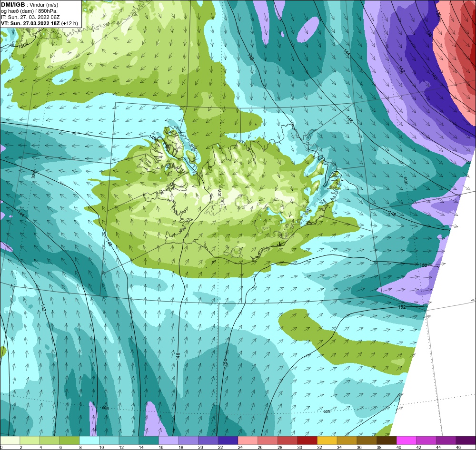The height and width of the screenshot is (450, 476).
Task: Select the yellow-orange 32–34 m/s legend swatch
Action: coord(327,440)
